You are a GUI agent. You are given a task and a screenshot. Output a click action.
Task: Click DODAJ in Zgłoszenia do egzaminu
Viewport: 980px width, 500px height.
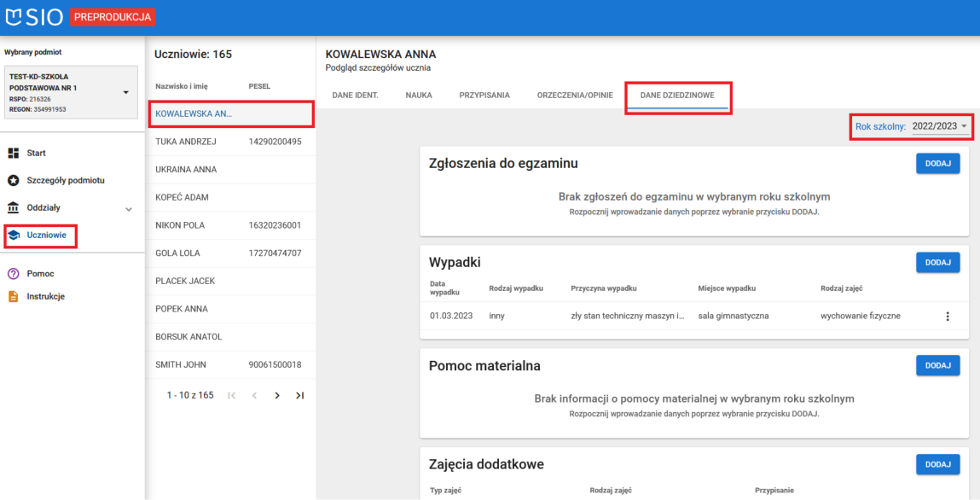pyautogui.click(x=937, y=164)
